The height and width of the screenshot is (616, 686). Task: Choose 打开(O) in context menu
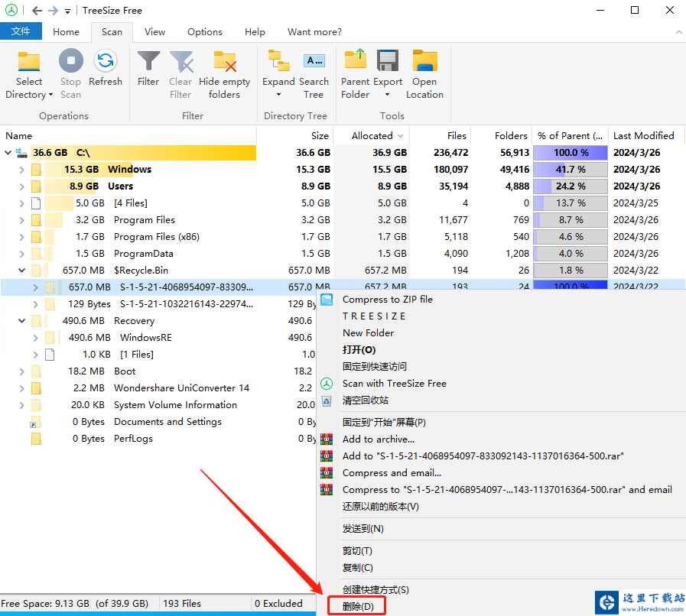[359, 350]
